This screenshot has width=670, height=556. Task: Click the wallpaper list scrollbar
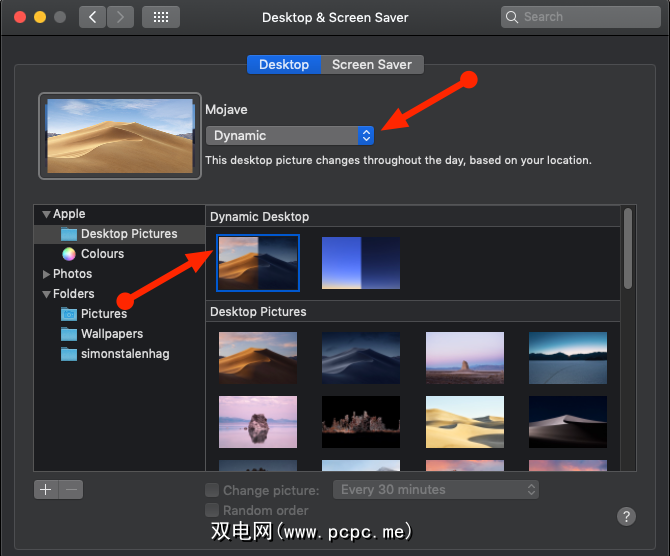pyautogui.click(x=628, y=248)
